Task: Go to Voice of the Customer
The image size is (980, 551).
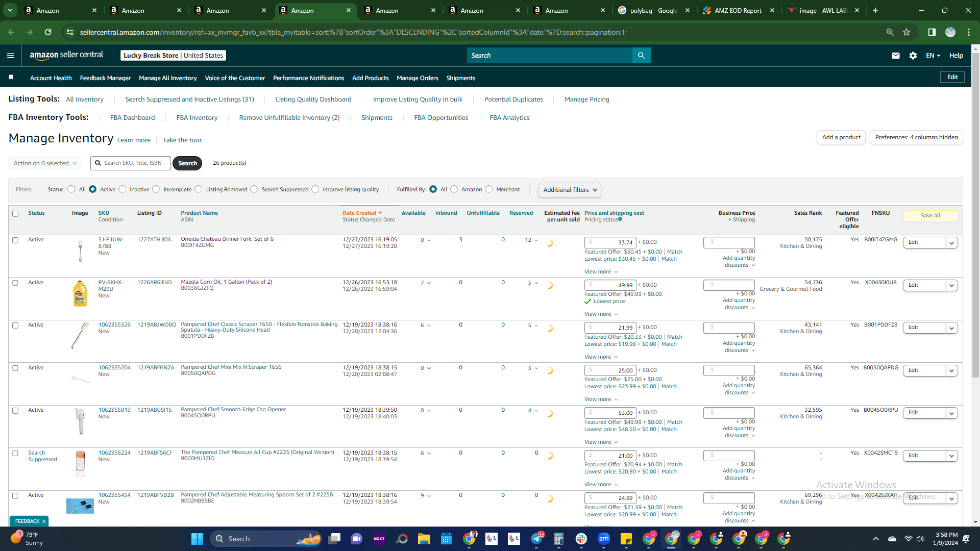Action: point(235,78)
